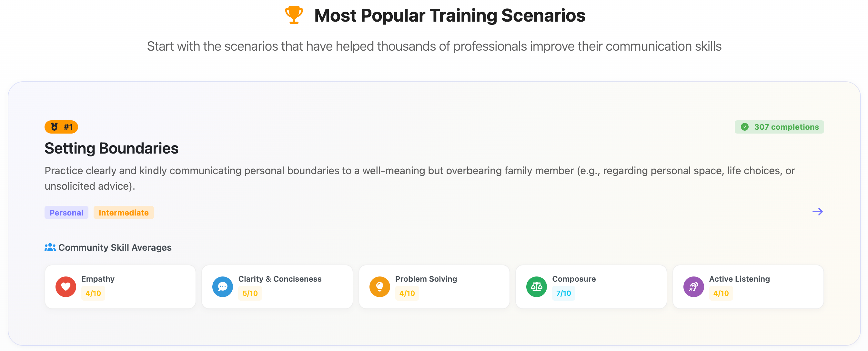Click the Composure 7/10 score chip

click(x=563, y=293)
